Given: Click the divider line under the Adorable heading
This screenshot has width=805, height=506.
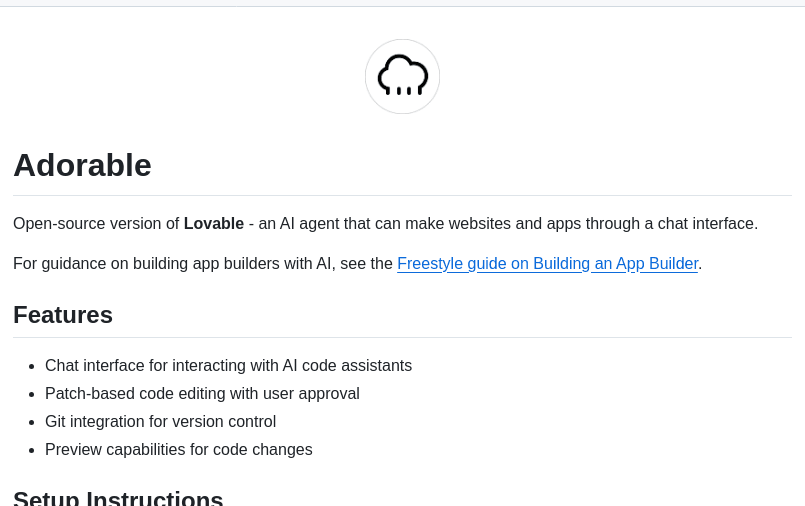Looking at the screenshot, I should click(402, 195).
